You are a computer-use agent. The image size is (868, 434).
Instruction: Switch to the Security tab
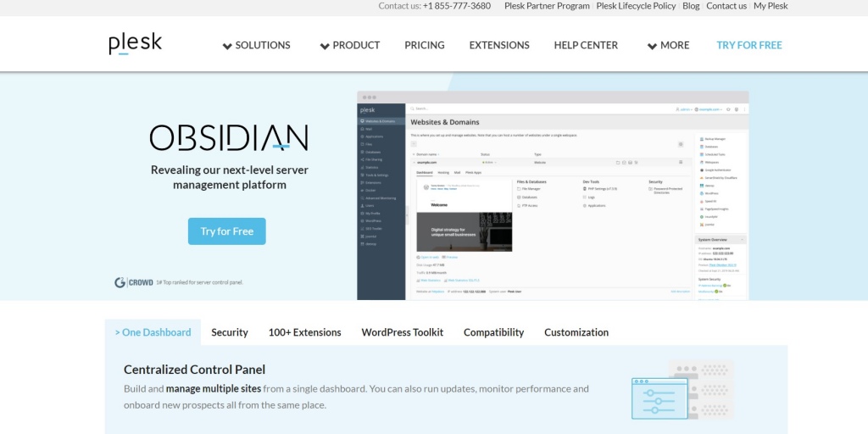(x=230, y=332)
